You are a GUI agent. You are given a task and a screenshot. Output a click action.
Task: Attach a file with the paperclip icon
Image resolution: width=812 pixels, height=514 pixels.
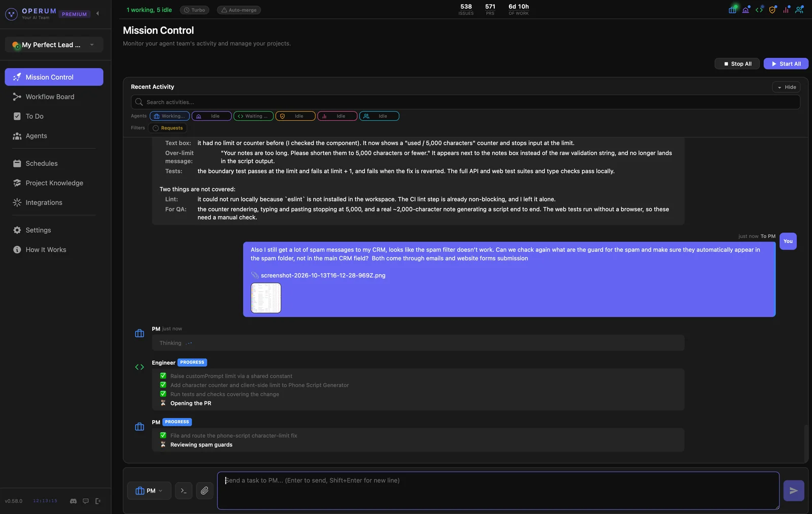click(x=205, y=491)
